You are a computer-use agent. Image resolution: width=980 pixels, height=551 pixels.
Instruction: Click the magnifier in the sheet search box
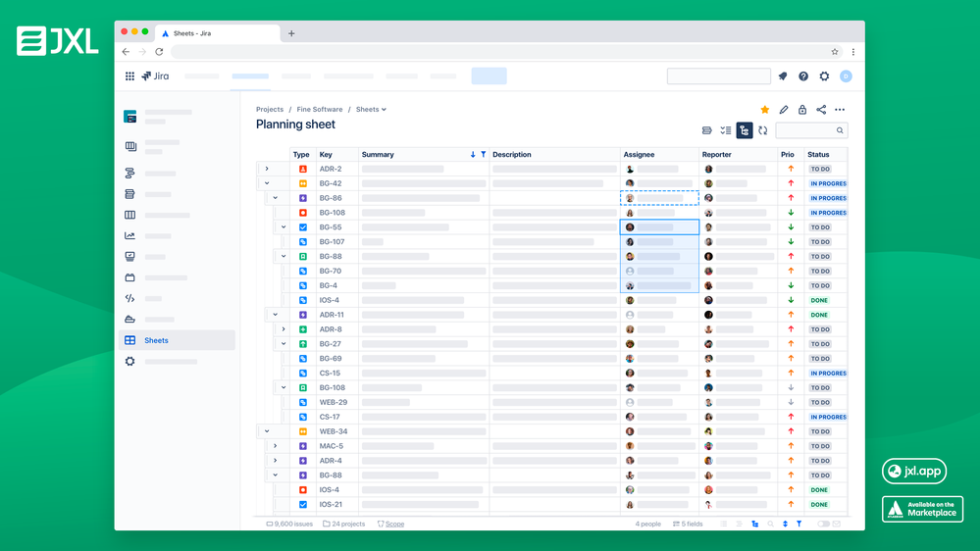click(x=840, y=130)
